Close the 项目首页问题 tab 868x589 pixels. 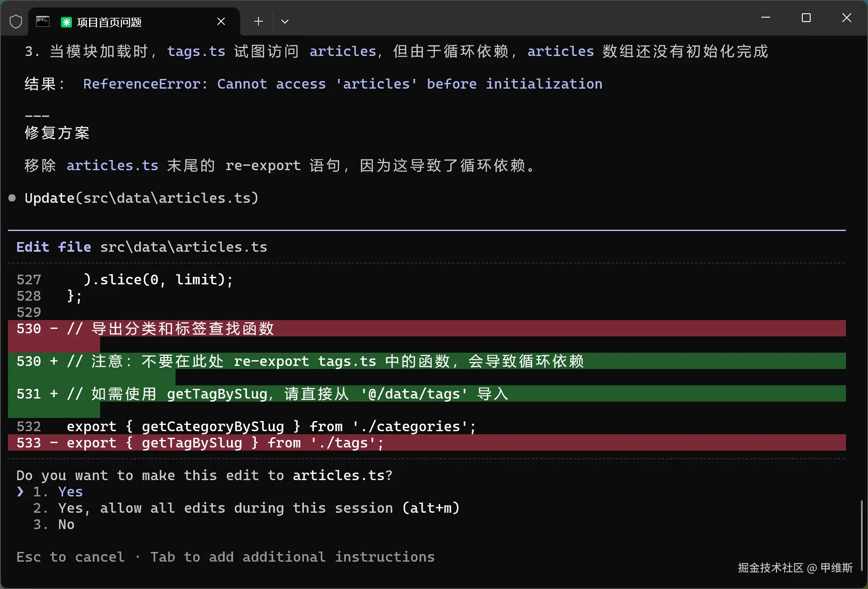221,21
